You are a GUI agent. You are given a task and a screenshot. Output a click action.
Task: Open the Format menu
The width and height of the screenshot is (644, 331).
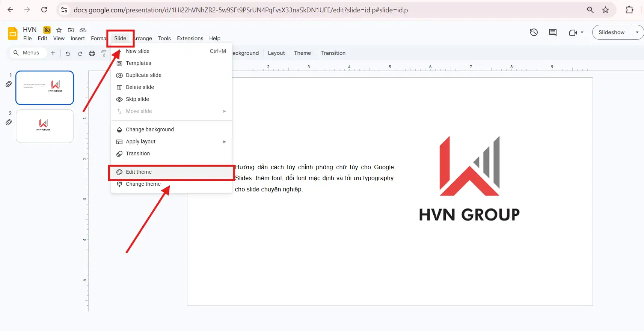point(98,38)
